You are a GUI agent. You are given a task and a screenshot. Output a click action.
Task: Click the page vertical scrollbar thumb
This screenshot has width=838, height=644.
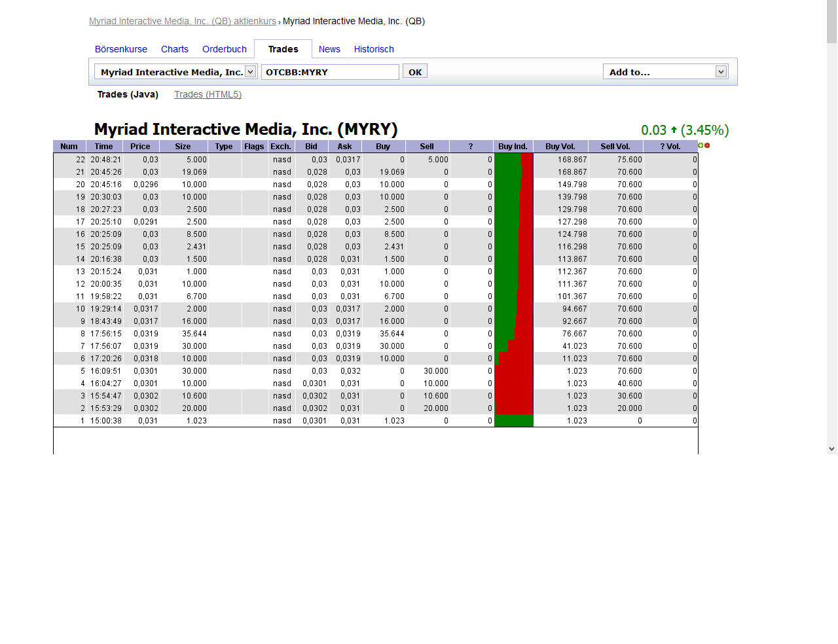pyautogui.click(x=832, y=22)
